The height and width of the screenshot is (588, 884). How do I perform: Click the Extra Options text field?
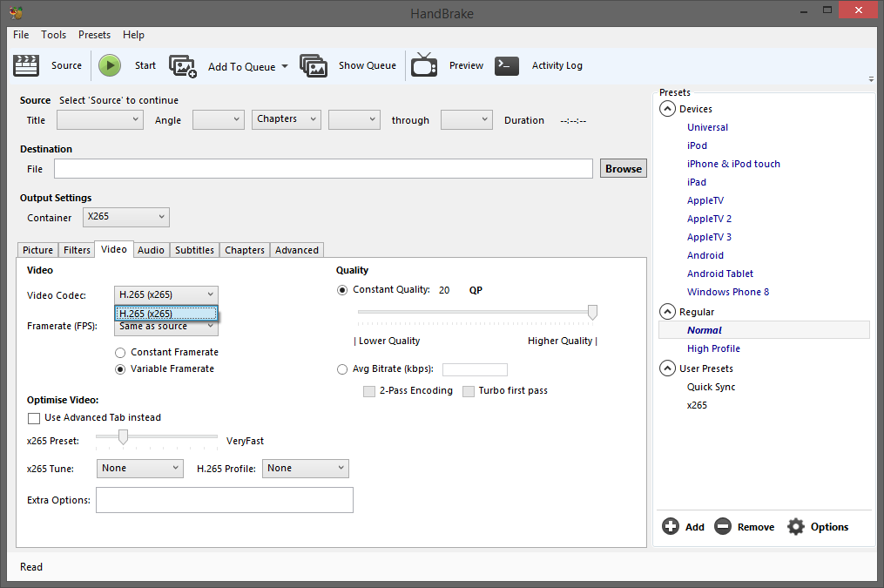(x=225, y=500)
